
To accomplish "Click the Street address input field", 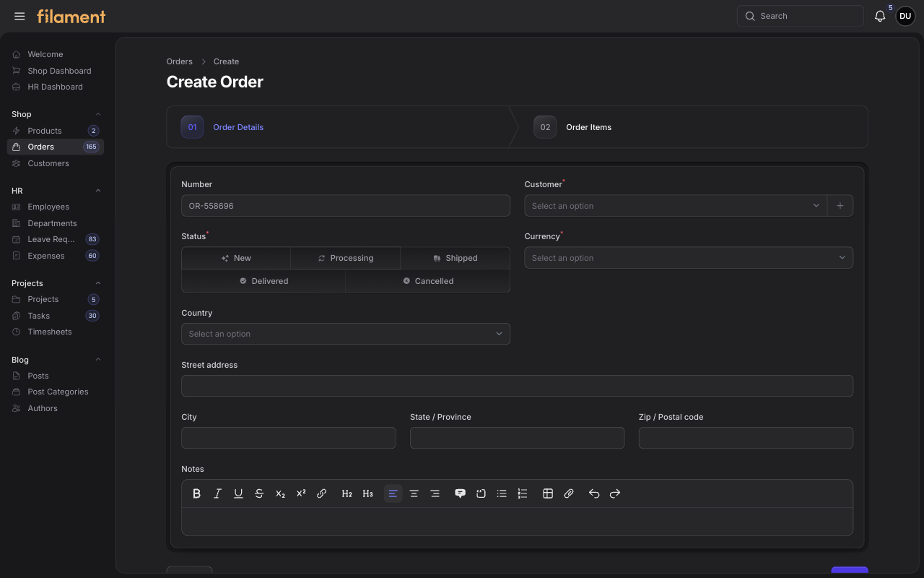I will 517,386.
